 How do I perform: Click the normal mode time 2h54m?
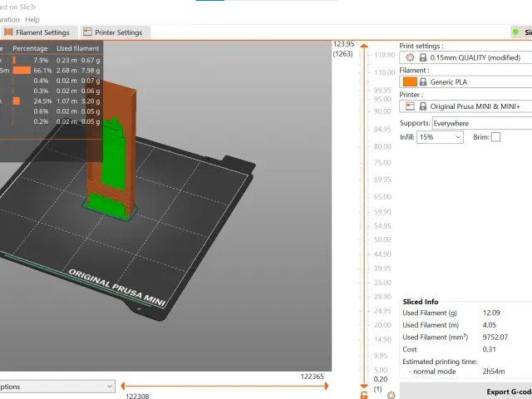[x=494, y=372]
